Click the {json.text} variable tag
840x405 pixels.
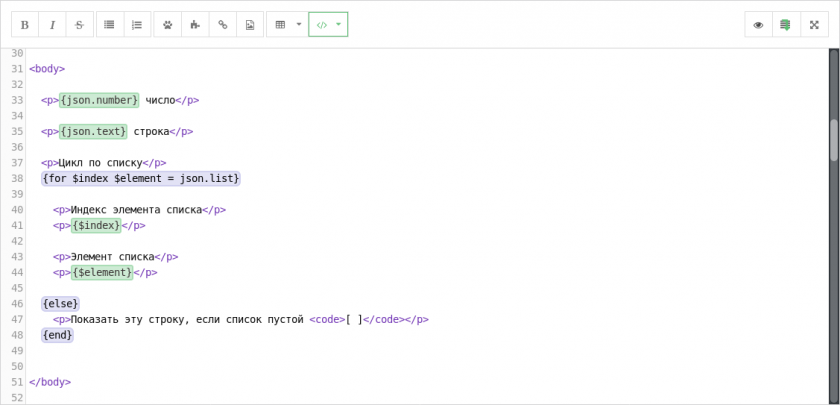click(93, 131)
